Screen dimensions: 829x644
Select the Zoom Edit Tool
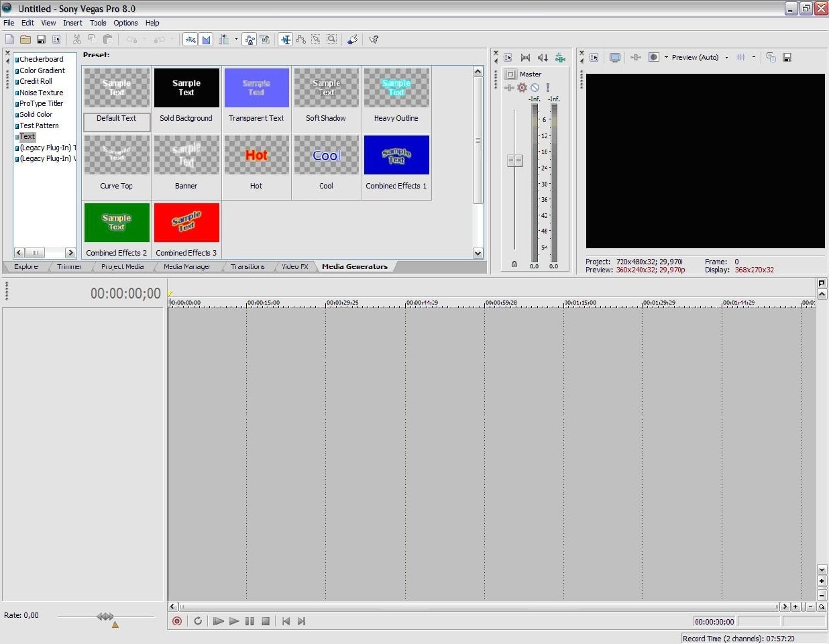[x=331, y=40]
